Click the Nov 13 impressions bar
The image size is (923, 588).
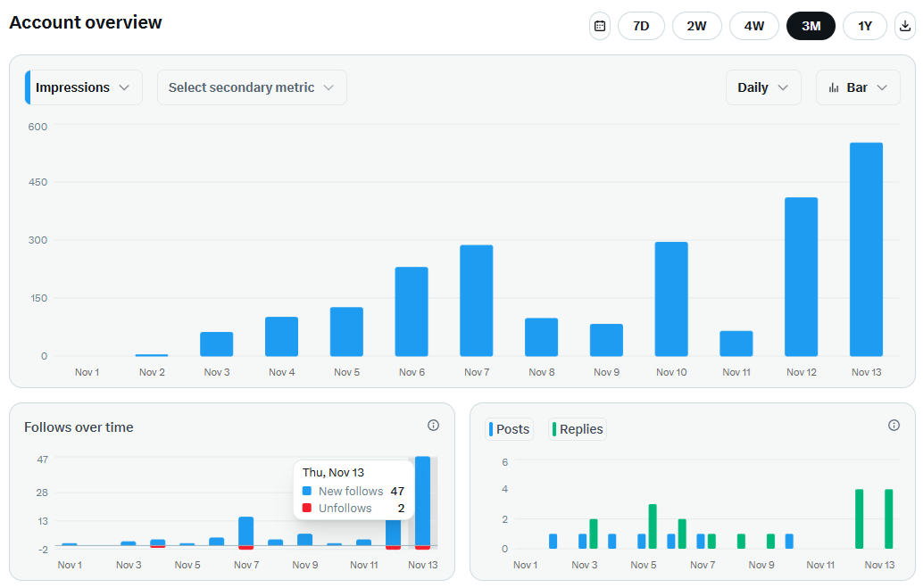coord(866,250)
